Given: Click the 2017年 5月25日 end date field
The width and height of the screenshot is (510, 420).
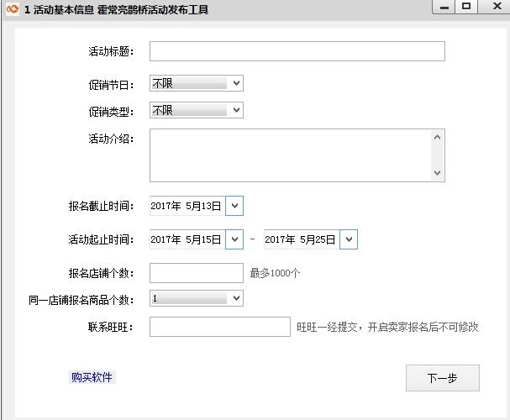Looking at the screenshot, I should tap(301, 239).
